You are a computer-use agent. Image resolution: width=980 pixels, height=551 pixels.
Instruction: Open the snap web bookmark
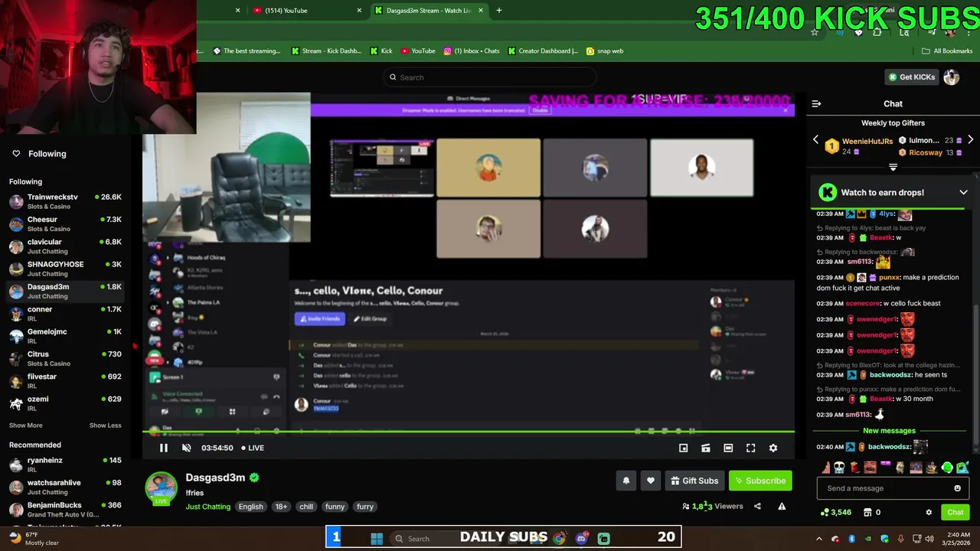(x=605, y=51)
